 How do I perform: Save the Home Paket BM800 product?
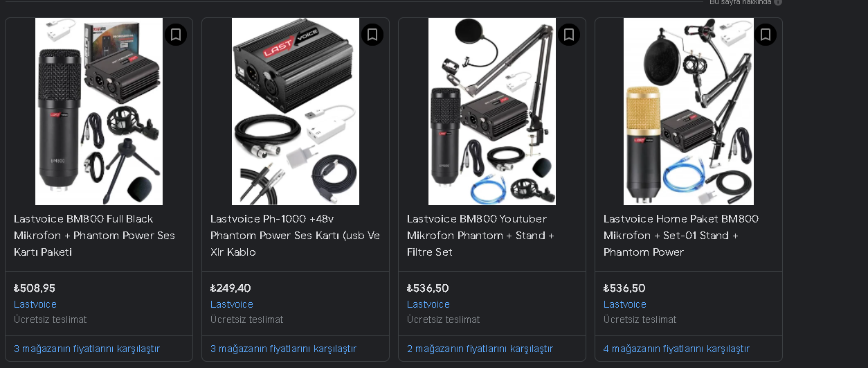[x=766, y=35]
